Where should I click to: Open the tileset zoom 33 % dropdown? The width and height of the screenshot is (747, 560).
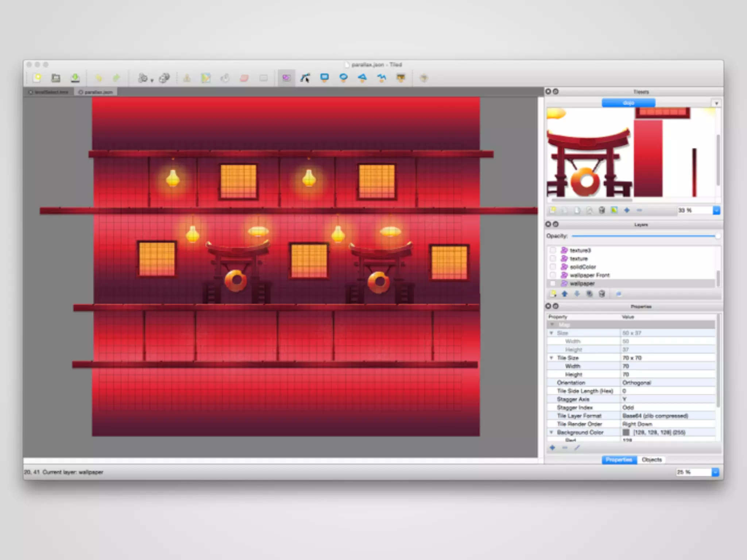pos(716,210)
